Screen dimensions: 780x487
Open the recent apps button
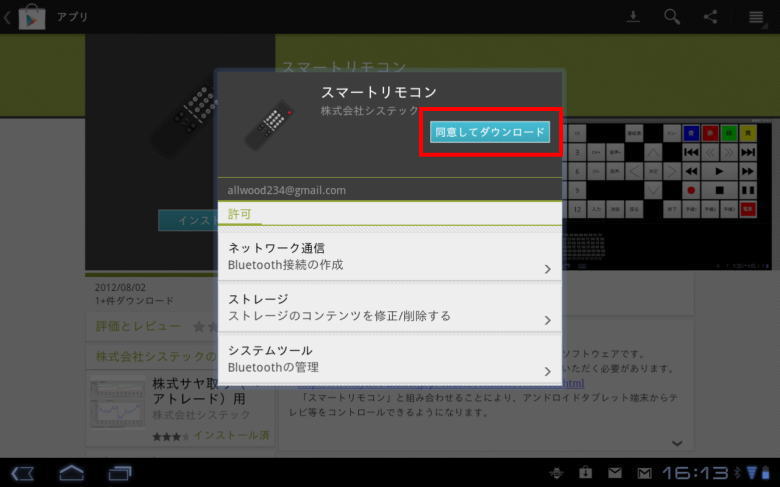pyautogui.click(x=120, y=472)
